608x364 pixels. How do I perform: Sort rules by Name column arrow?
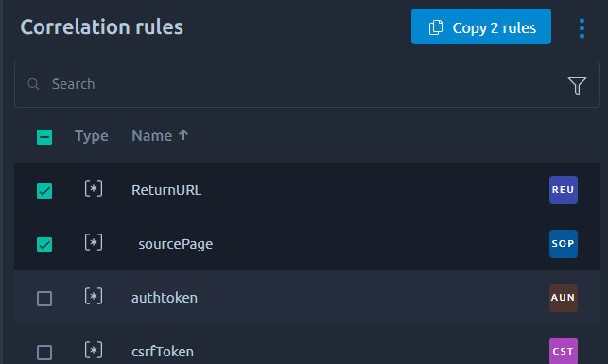[183, 135]
